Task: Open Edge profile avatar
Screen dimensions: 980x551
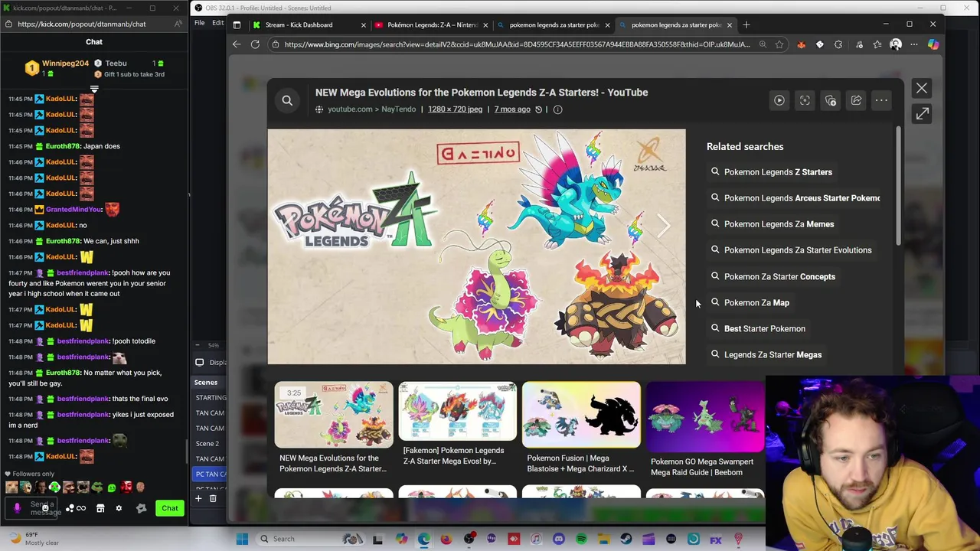Action: [x=896, y=44]
